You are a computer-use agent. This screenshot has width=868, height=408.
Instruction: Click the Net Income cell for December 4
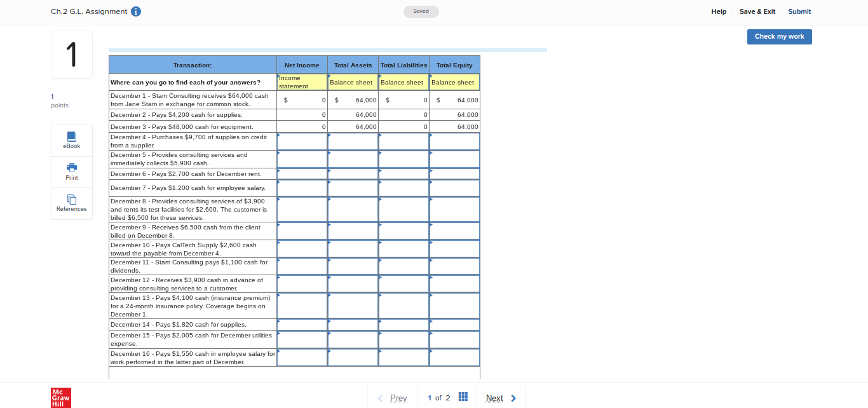pos(301,140)
